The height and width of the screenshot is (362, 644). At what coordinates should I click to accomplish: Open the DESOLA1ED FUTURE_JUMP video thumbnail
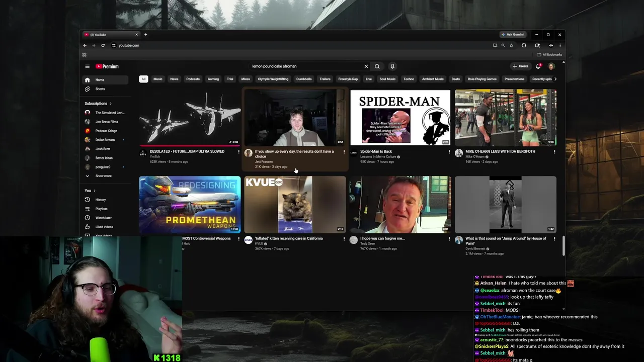[190, 118]
